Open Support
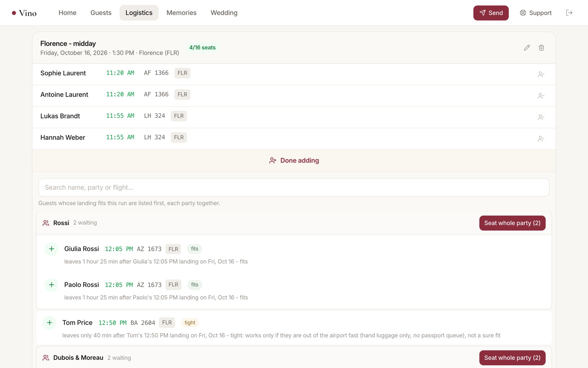588x368 pixels. click(536, 13)
